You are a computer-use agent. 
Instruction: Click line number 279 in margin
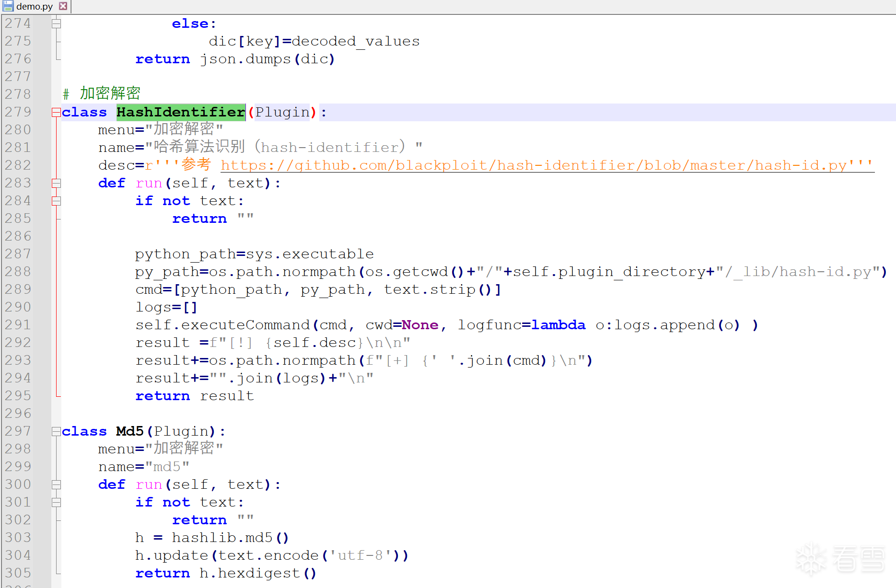pyautogui.click(x=18, y=112)
